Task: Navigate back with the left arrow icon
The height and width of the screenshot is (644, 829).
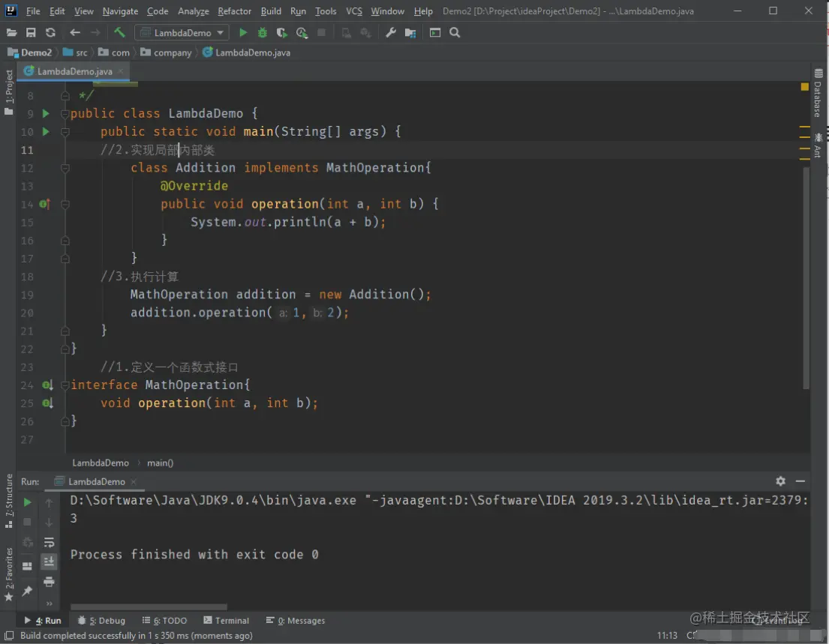Action: click(x=75, y=33)
